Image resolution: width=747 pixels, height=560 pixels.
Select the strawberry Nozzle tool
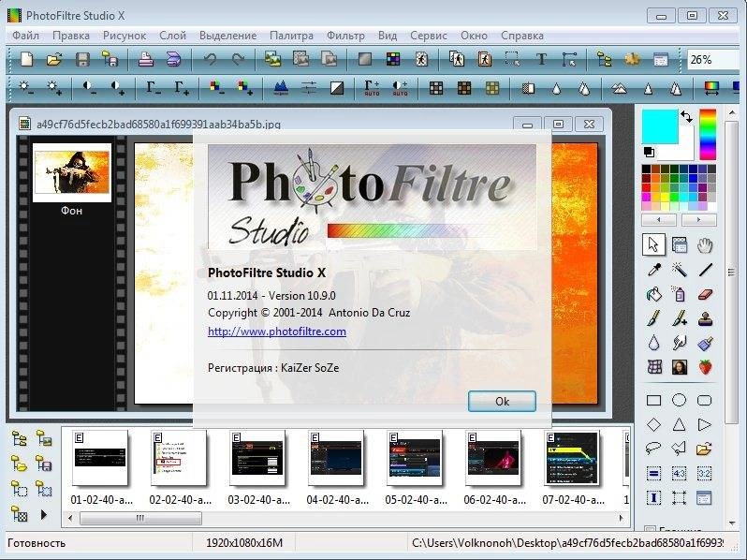(x=705, y=367)
